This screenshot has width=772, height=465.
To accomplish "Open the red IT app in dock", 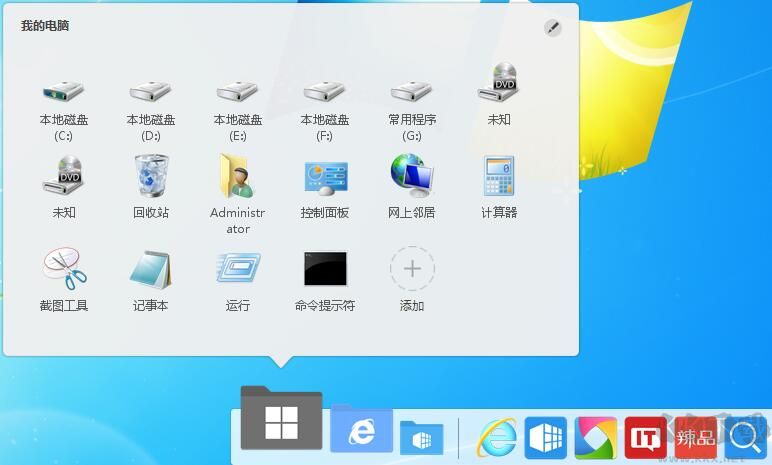I will pyautogui.click(x=645, y=437).
